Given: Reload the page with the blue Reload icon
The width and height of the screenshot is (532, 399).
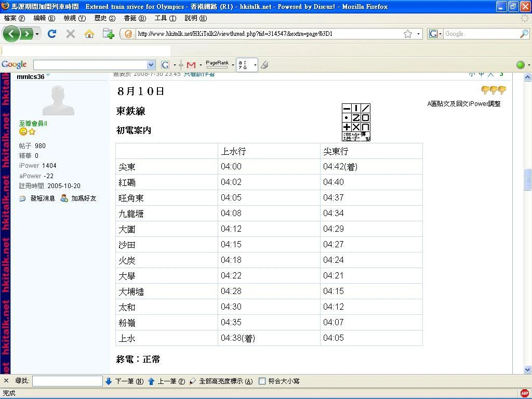Looking at the screenshot, I should click(51, 34).
